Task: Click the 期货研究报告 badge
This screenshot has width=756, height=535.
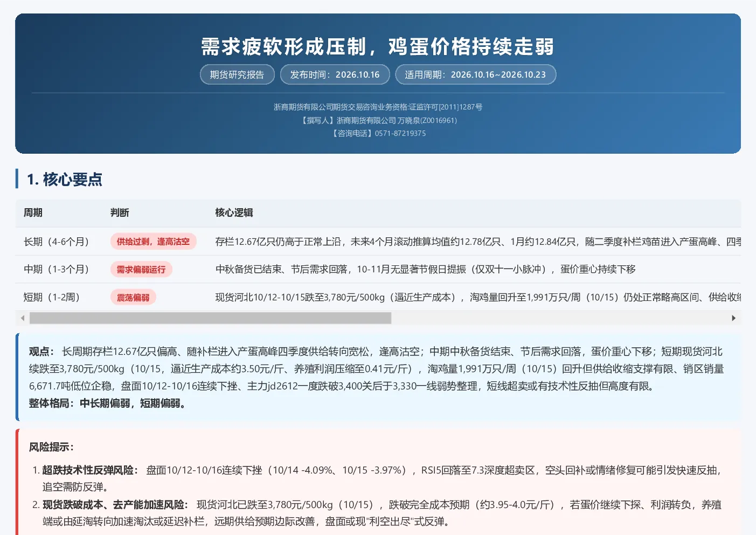Action: (237, 74)
